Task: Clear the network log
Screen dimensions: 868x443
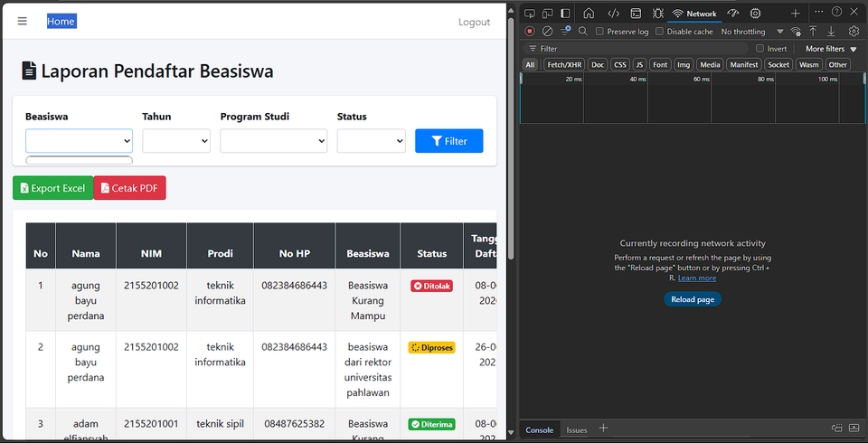Action: 547,31
